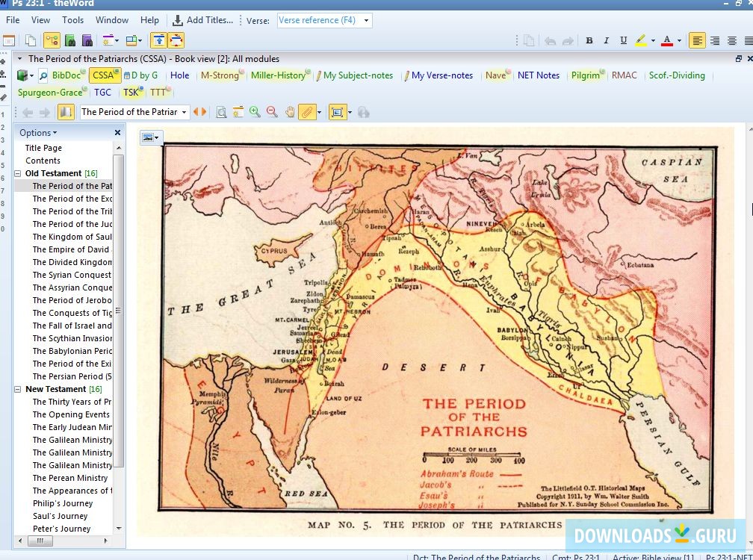753x560 pixels.
Task: Toggle underline formatting
Action: point(622,41)
